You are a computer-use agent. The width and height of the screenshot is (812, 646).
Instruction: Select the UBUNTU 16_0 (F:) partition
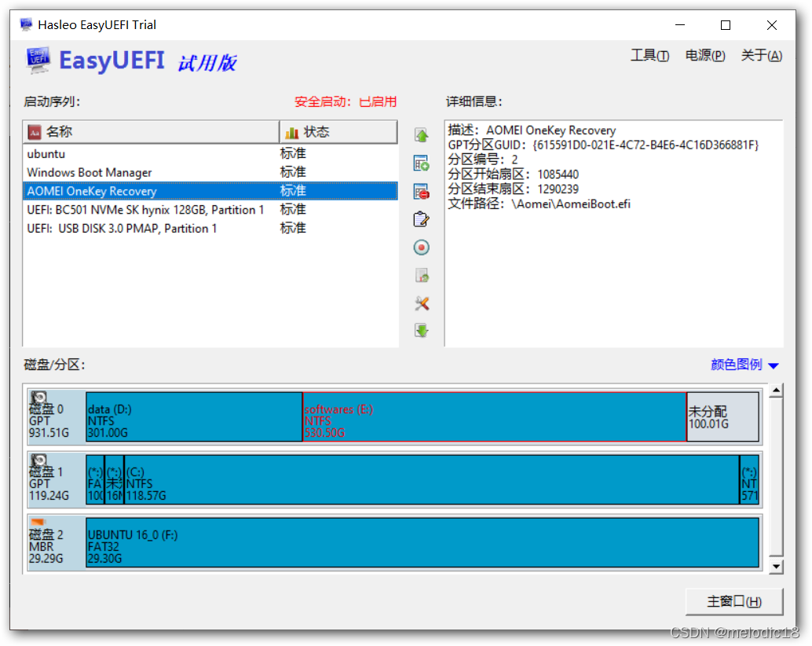point(422,542)
